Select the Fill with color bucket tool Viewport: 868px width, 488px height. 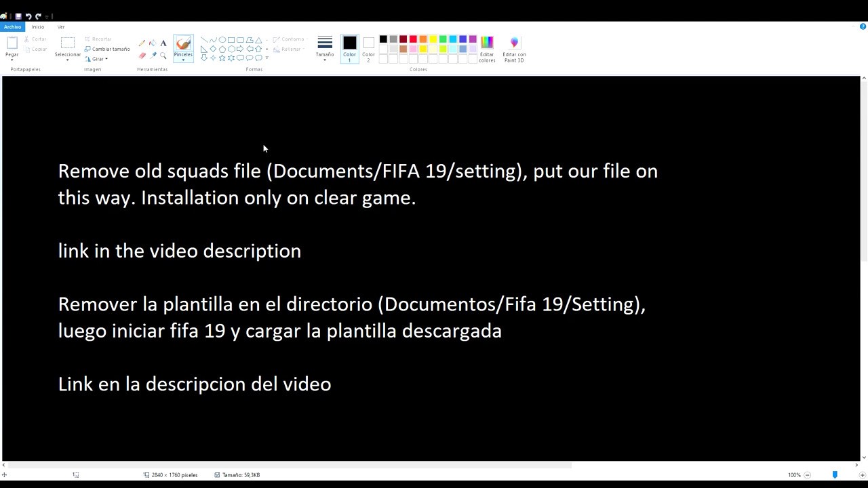pos(153,43)
